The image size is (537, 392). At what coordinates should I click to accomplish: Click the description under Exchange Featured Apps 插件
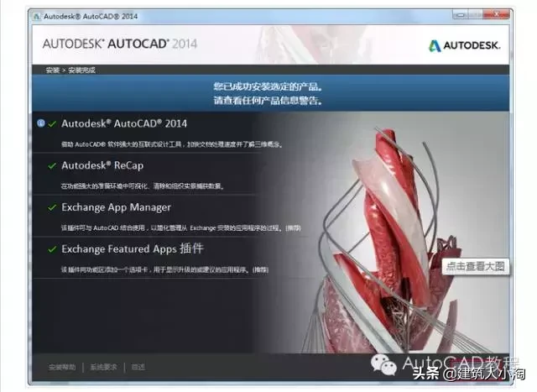coord(164,270)
